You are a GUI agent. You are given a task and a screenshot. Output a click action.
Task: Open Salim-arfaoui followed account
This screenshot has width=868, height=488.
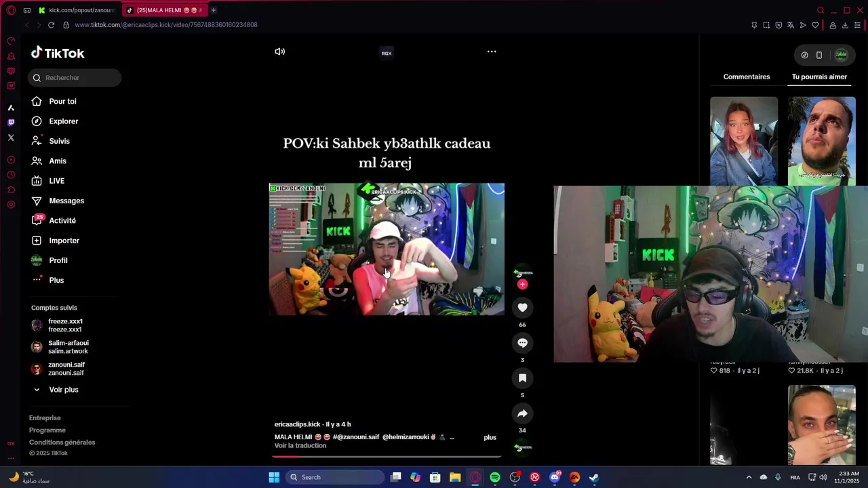point(60,347)
